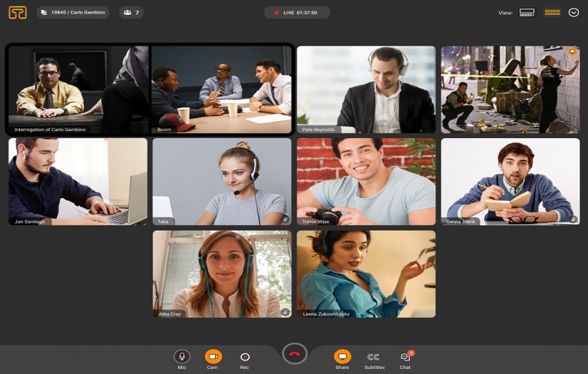Click the orange app logo icon
The height and width of the screenshot is (374, 588).
pyautogui.click(x=18, y=12)
